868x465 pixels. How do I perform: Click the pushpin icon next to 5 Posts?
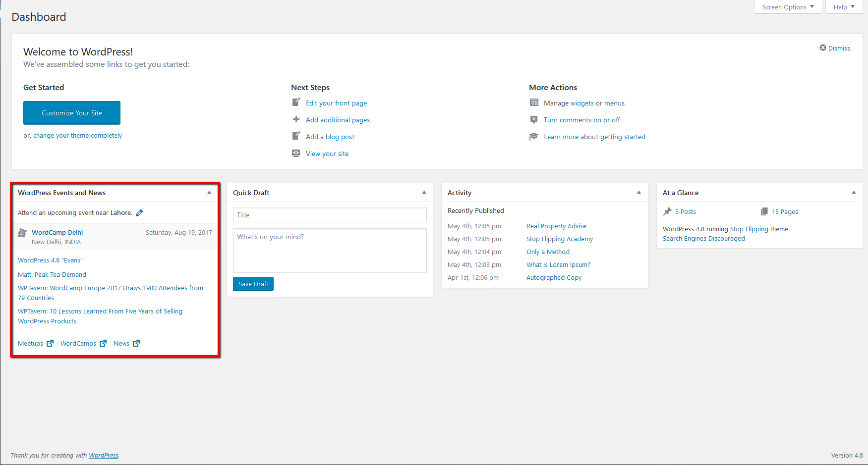pyautogui.click(x=667, y=211)
